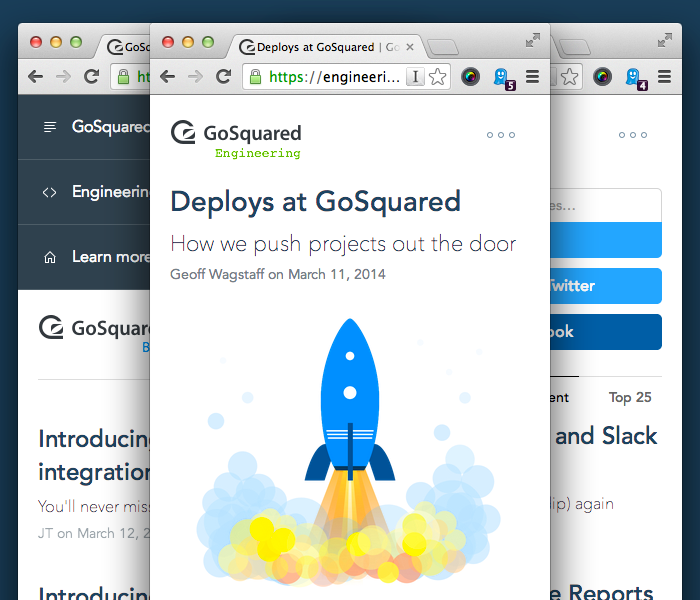Open the Reports article in right window
The image size is (700, 600).
[601, 592]
